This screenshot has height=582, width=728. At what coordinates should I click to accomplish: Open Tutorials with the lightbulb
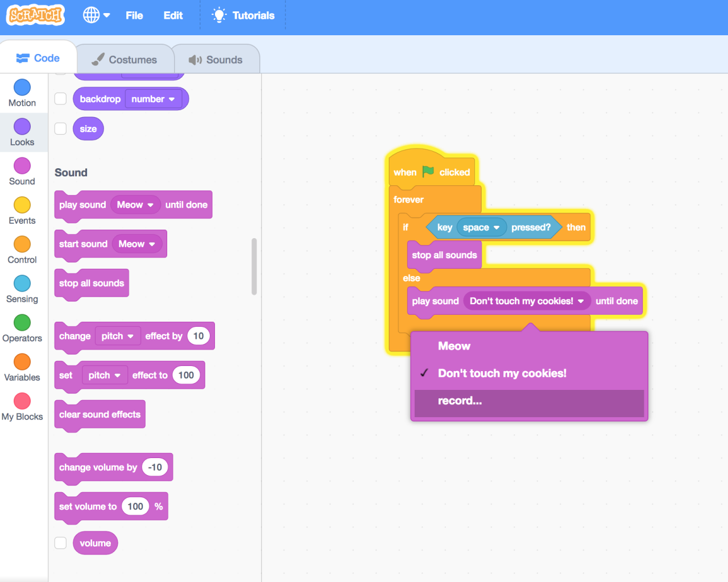pyautogui.click(x=243, y=15)
